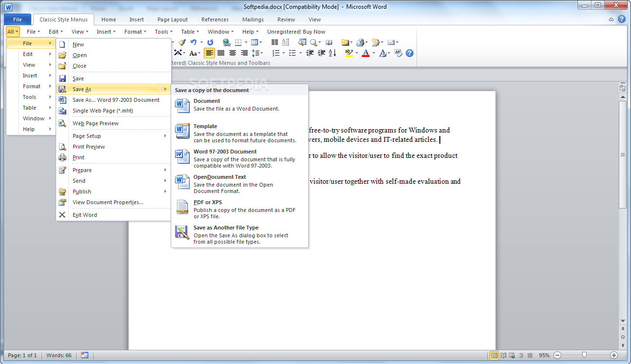Image resolution: width=631 pixels, height=364 pixels.
Task: Click Words: 66 in status bar
Action: [x=59, y=355]
